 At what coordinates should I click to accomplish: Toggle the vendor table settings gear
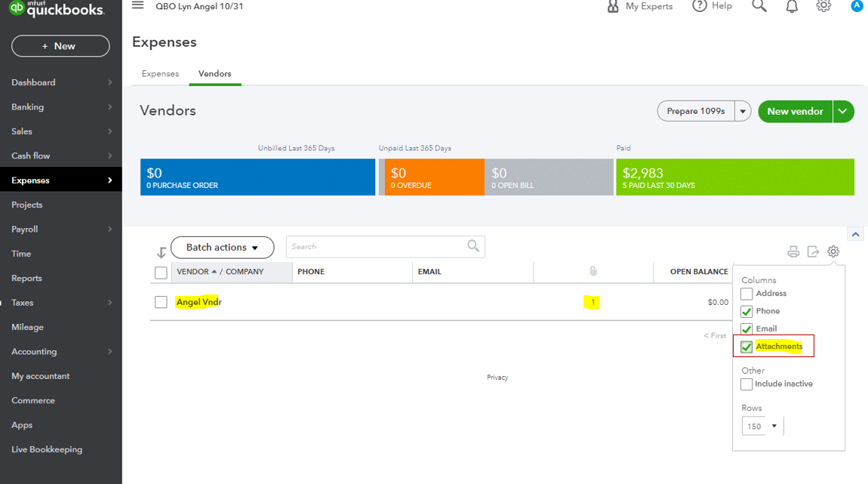click(x=833, y=251)
